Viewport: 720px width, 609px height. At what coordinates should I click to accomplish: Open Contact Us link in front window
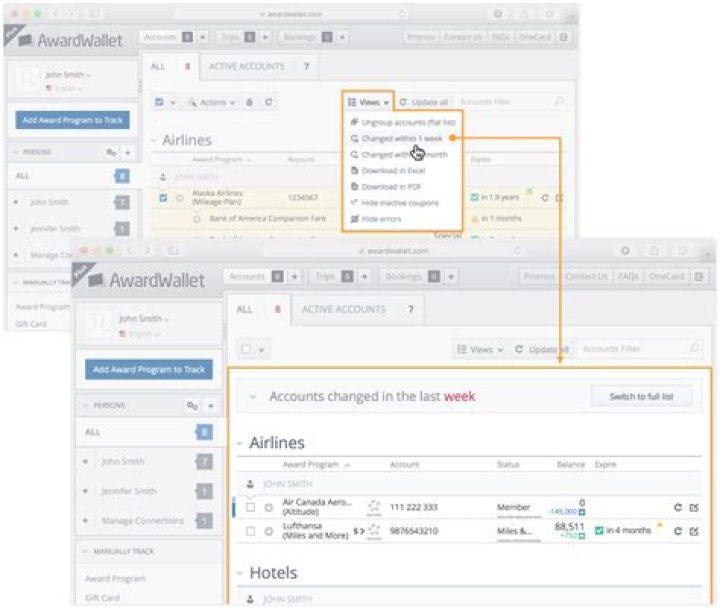[586, 276]
